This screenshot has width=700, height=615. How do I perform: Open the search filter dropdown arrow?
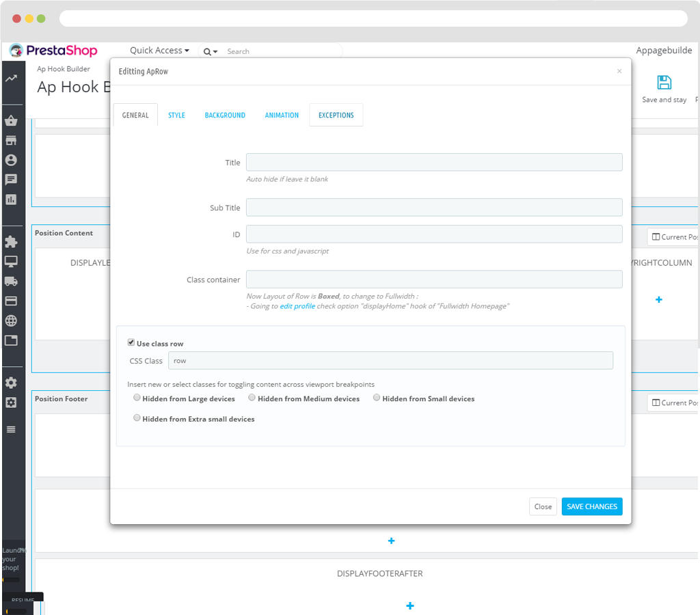tap(211, 52)
